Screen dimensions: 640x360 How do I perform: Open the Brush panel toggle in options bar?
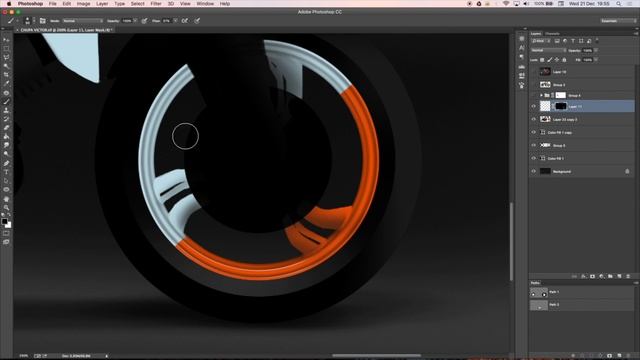click(x=42, y=20)
